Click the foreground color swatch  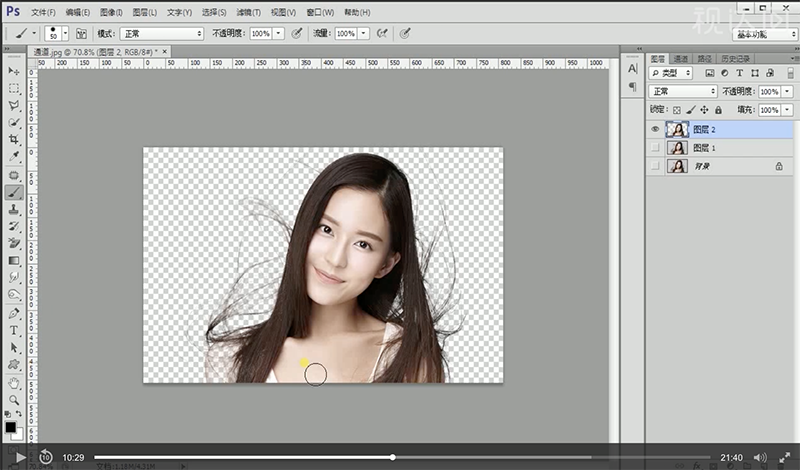coord(10,427)
